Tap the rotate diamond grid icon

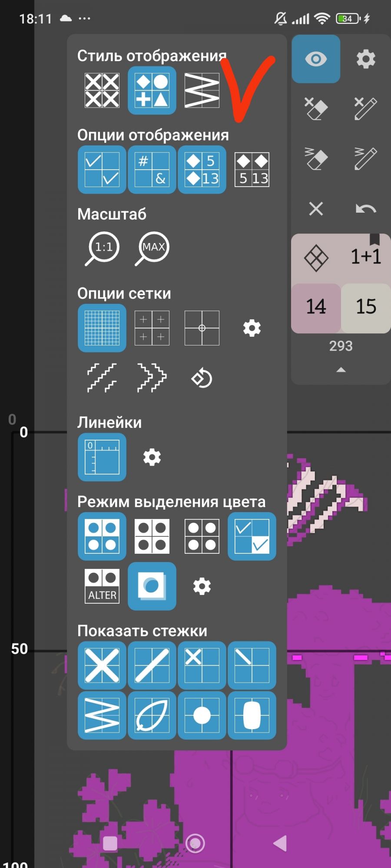(202, 378)
